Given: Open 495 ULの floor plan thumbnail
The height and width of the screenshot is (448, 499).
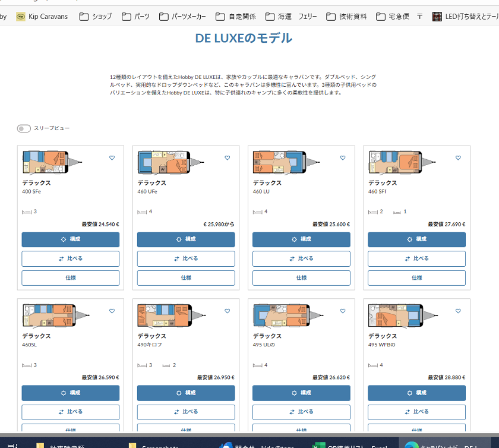Looking at the screenshot, I should [x=288, y=316].
